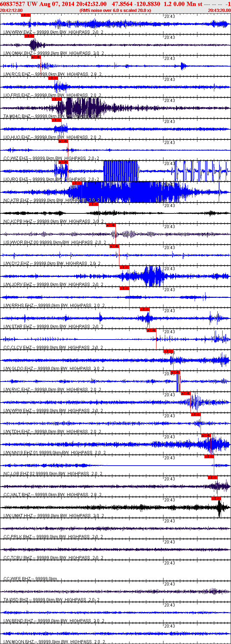Select the red pick flag on the FRIS trace
The image size is (231, 644).
coord(53,78)
